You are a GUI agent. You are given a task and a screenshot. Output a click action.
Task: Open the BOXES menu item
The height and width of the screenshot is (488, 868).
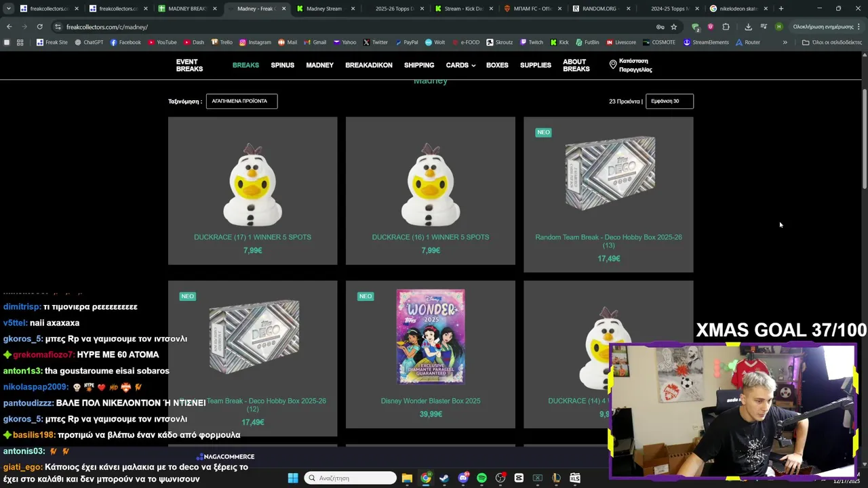497,65
